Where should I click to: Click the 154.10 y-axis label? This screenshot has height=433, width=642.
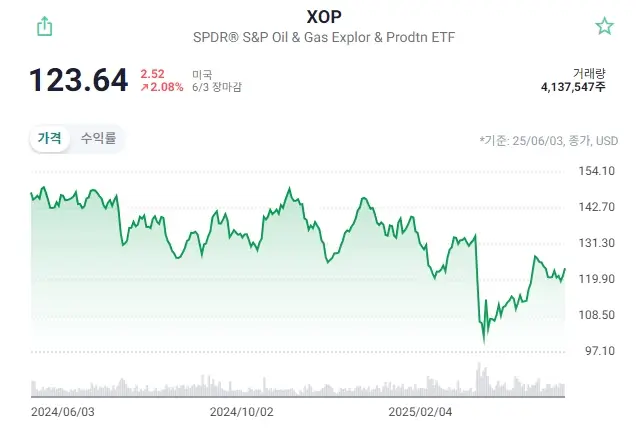click(595, 171)
